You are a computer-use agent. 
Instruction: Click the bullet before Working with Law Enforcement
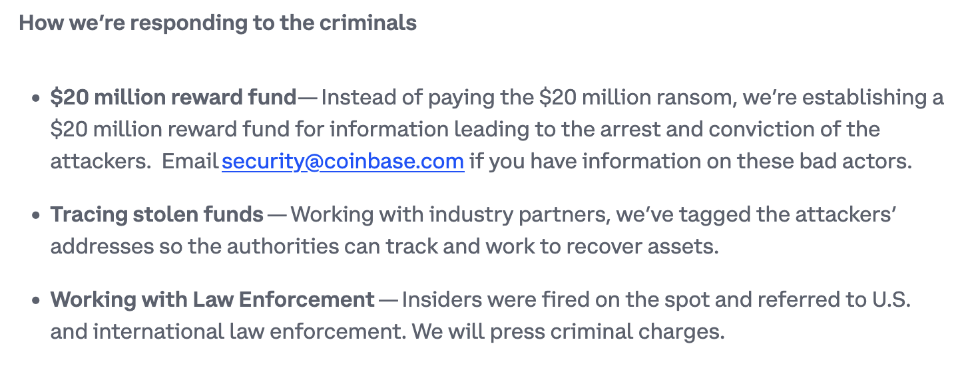pyautogui.click(x=36, y=301)
